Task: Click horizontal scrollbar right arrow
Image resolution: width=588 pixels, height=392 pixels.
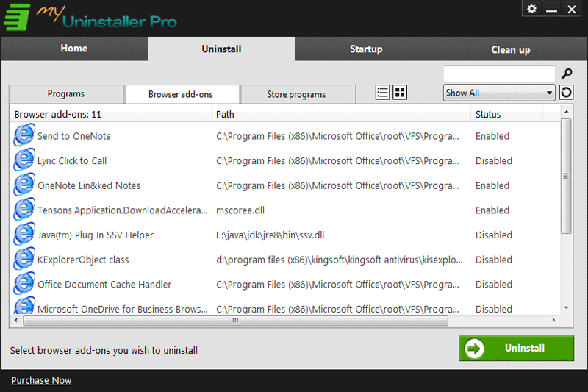Action: (554, 321)
